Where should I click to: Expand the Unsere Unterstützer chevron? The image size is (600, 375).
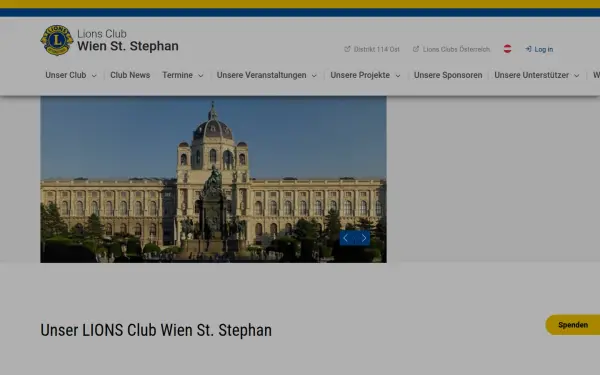coord(577,76)
